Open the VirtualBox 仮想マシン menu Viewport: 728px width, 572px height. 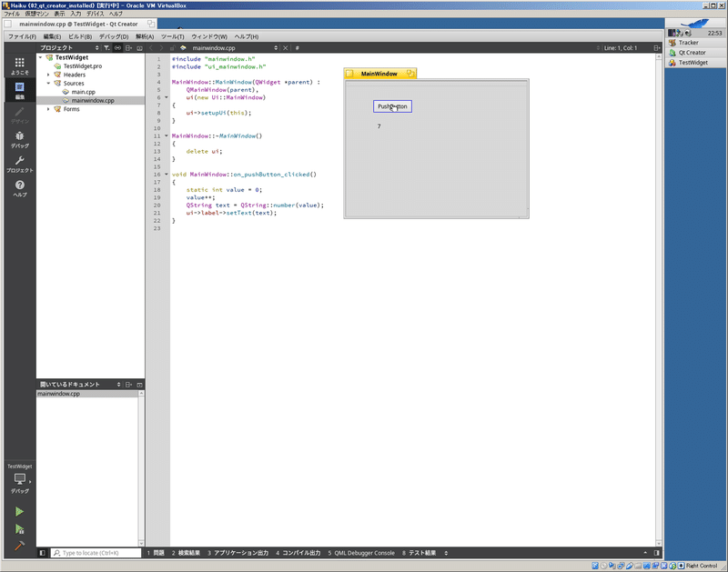coord(36,14)
